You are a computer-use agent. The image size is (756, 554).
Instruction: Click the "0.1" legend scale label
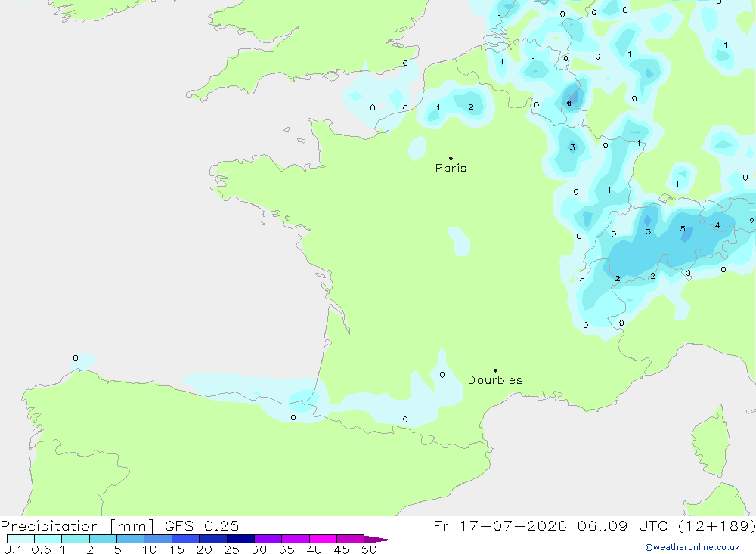click(13, 549)
